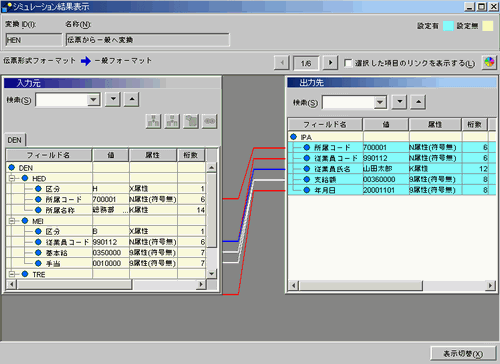Search downward in the input source panel

[113, 99]
